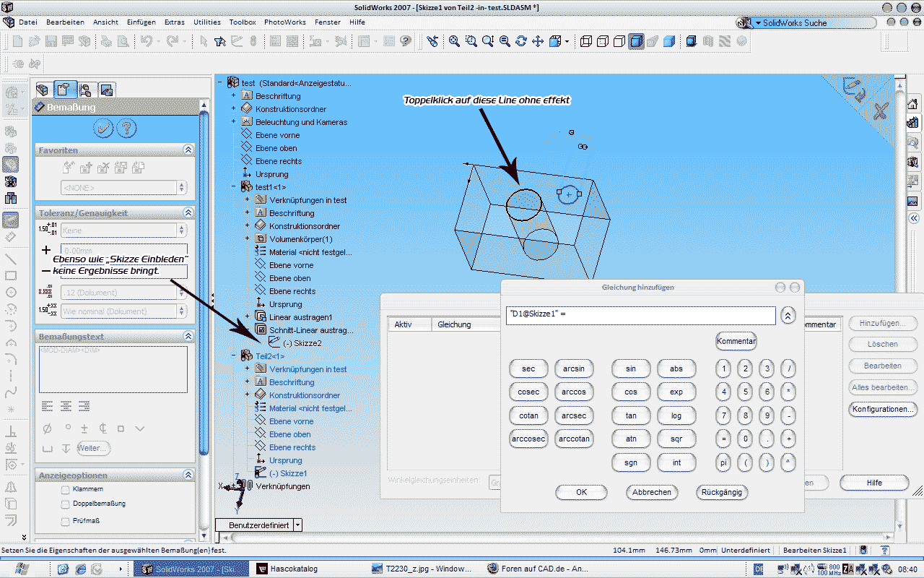Open the ConfigurationManager tab
924x578 pixels.
tap(86, 90)
